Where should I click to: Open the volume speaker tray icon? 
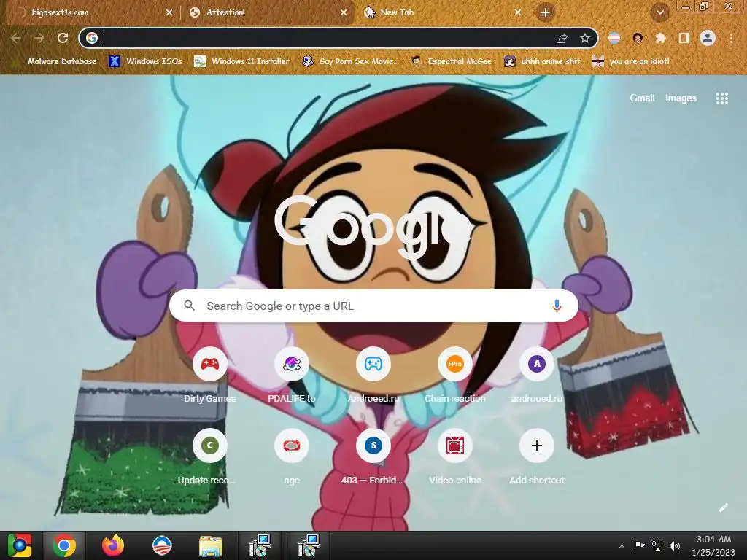pyautogui.click(x=675, y=545)
